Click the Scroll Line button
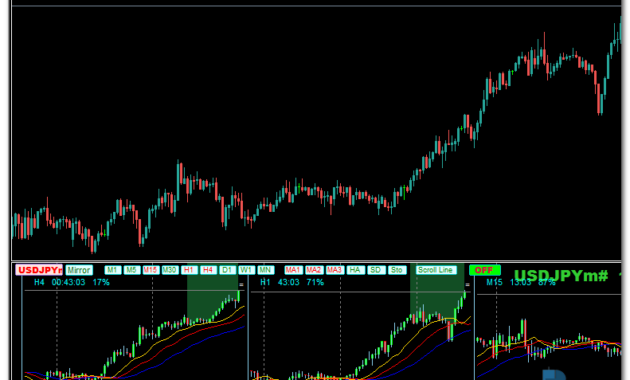630x380 pixels. pyautogui.click(x=436, y=270)
